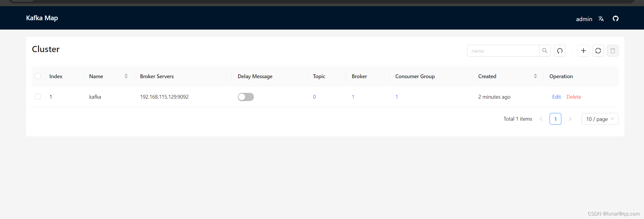Viewport: 644px width, 219px height.
Task: Go to pagination page 1
Action: tap(555, 119)
